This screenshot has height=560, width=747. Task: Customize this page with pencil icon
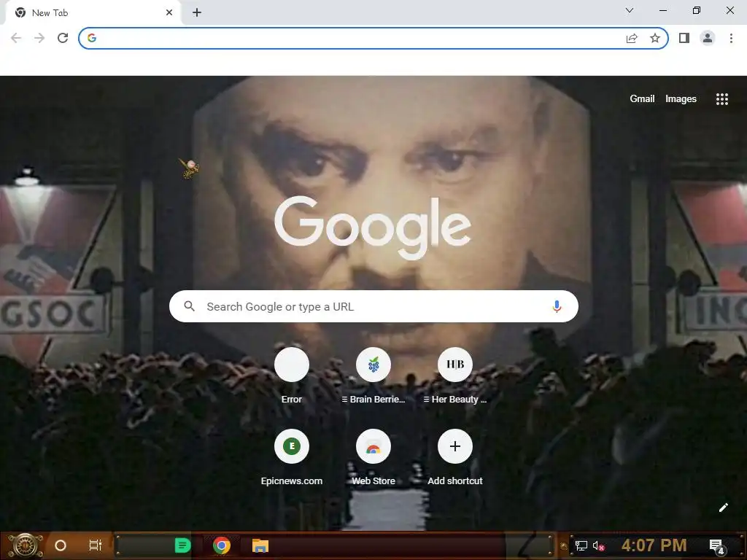723,507
